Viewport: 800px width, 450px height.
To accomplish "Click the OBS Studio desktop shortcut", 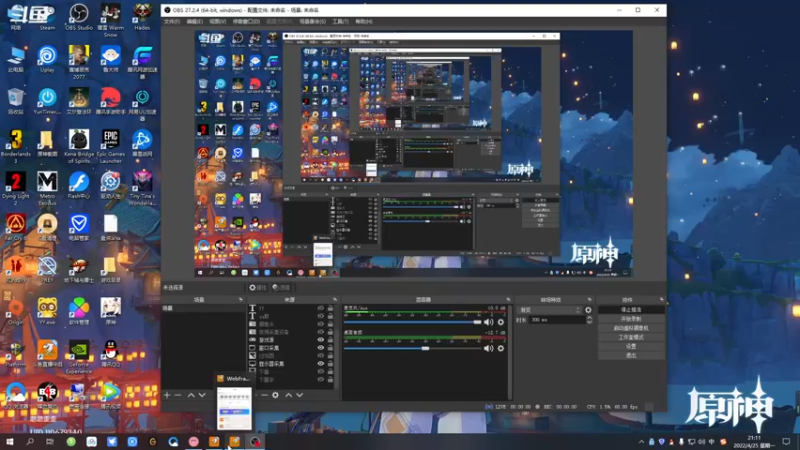I will [x=79, y=17].
